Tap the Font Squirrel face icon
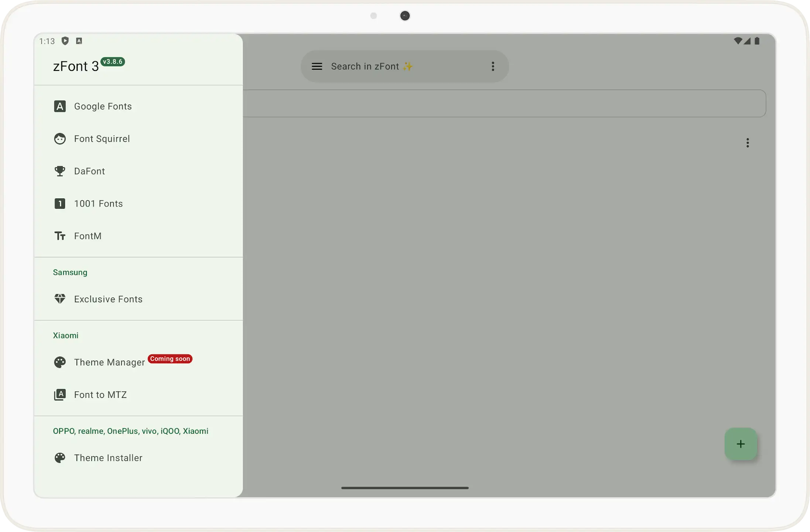The width and height of the screenshot is (810, 532). point(60,139)
